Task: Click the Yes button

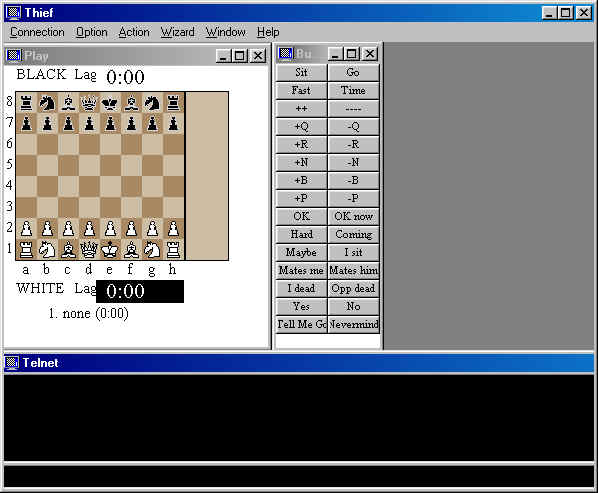Action: pos(301,306)
